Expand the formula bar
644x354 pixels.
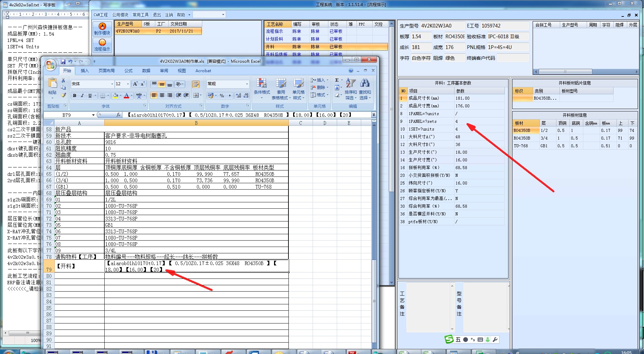(374, 115)
